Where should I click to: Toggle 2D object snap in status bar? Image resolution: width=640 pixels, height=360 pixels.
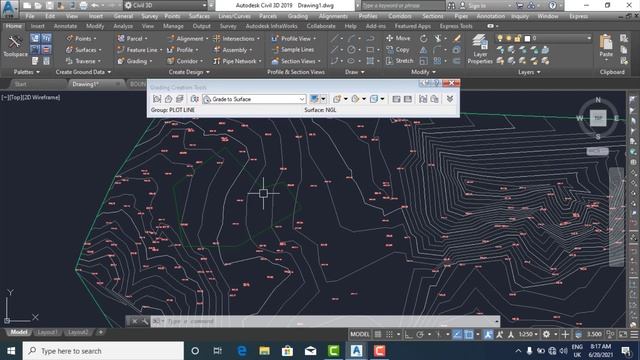coord(469,334)
